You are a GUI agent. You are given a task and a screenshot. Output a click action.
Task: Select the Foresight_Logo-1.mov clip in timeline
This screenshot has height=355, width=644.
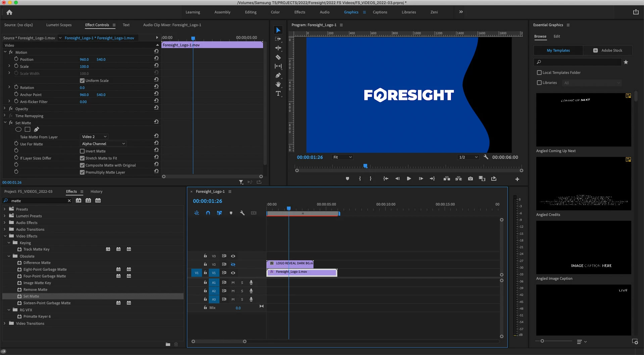click(x=302, y=272)
